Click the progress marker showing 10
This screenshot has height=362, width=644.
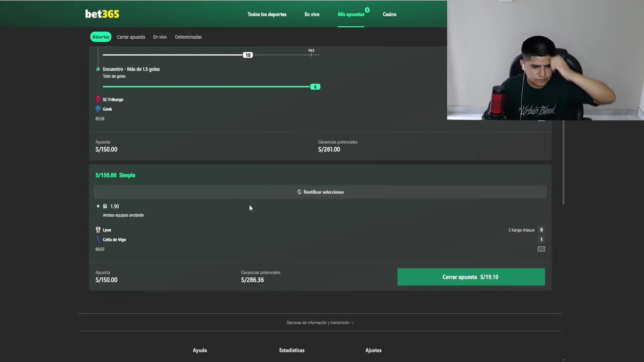tap(248, 55)
